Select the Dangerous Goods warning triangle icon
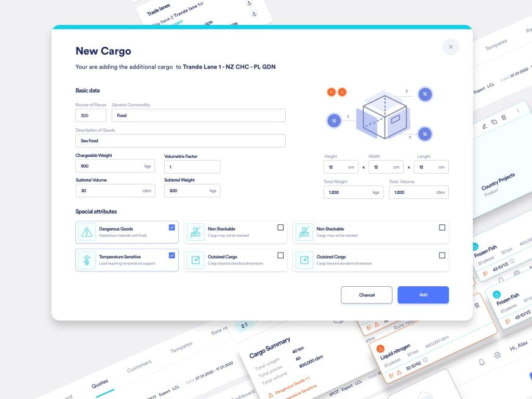Viewport: 532px width, 399px height. 88,232
